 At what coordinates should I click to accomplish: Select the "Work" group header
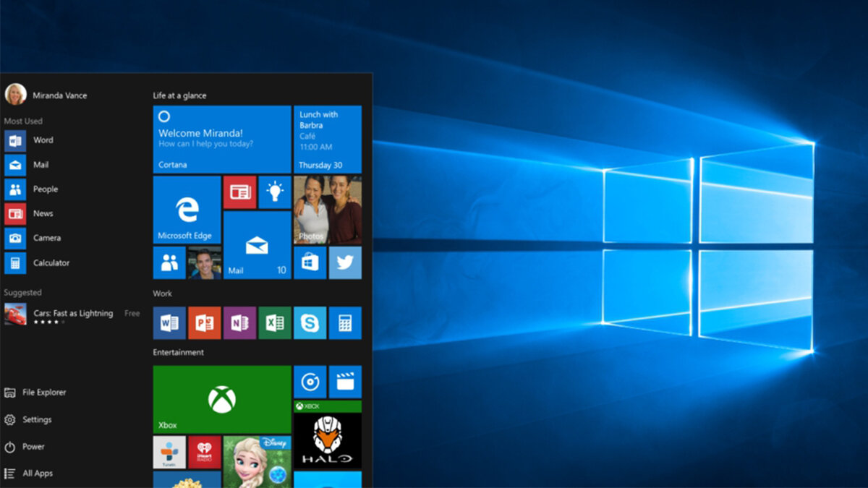click(x=162, y=294)
